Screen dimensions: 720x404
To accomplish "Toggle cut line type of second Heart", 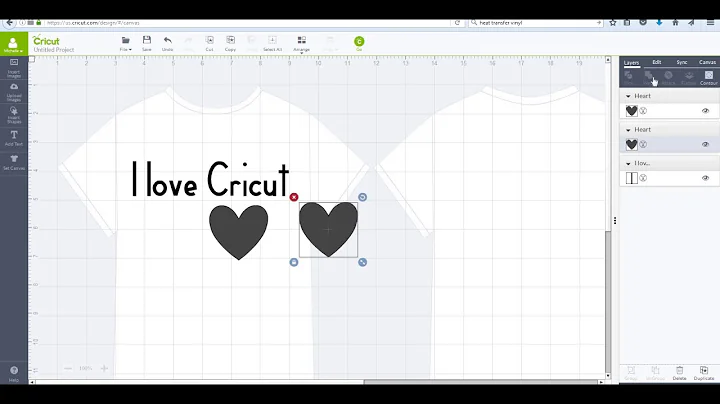I will click(643, 144).
